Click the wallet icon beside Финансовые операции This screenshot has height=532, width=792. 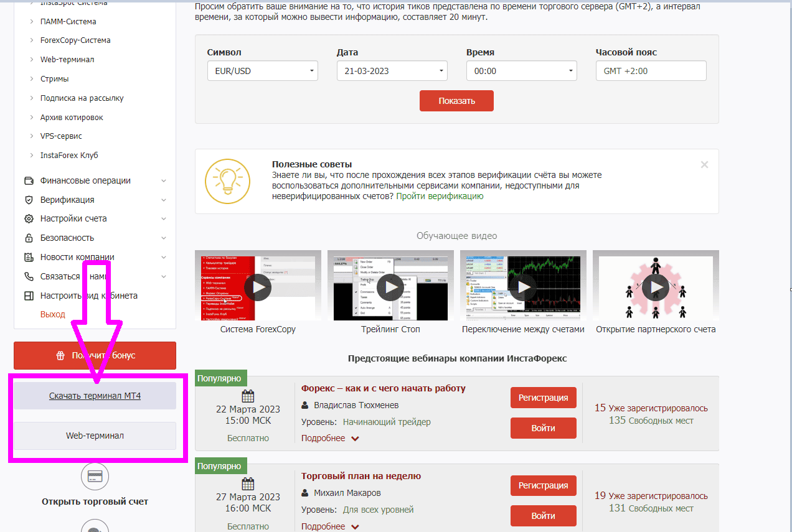[29, 180]
